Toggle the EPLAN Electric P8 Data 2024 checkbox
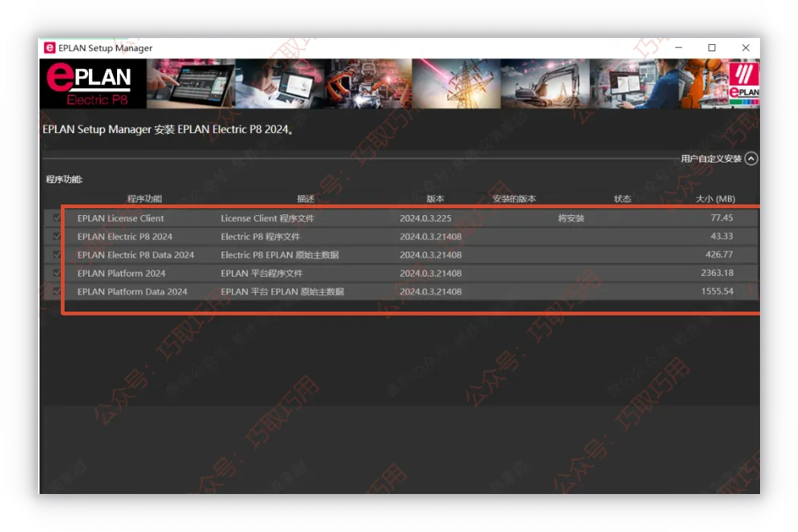The width and height of the screenshot is (798, 532). click(56, 255)
